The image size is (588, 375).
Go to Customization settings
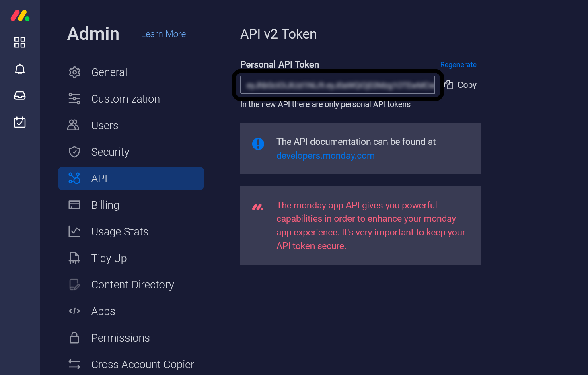[131, 99]
